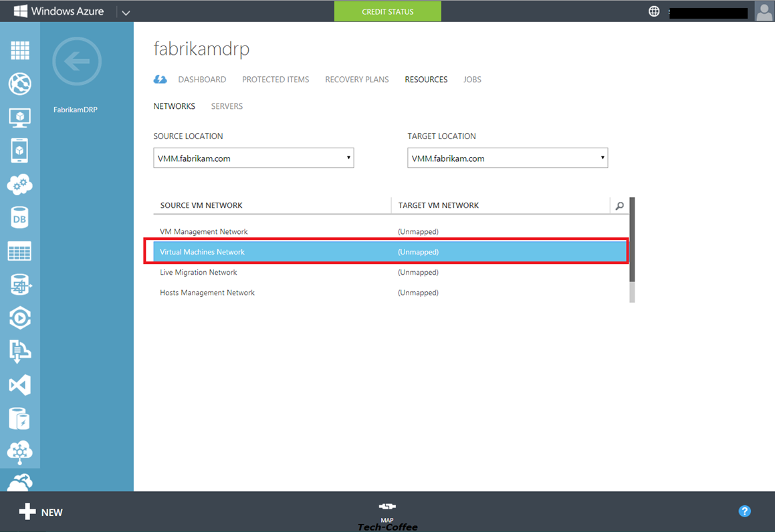The image size is (775, 532).
Task: Click Unmapped value for VM Management Network
Action: 418,232
